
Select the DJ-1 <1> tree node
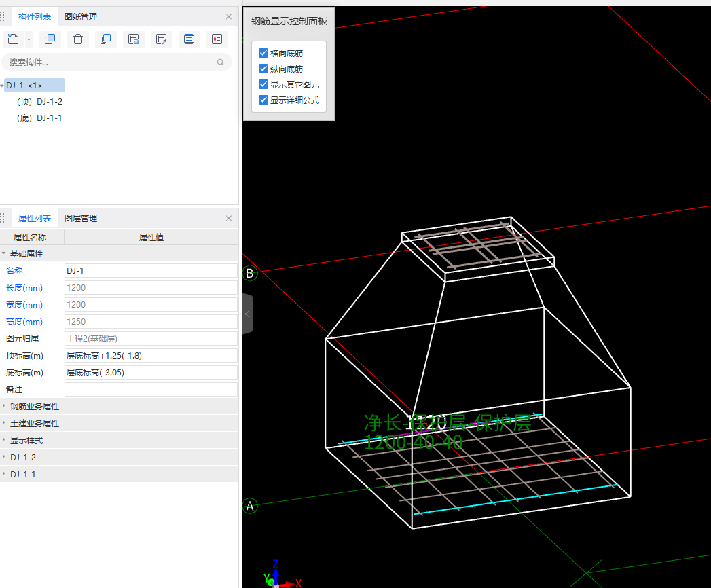point(35,86)
